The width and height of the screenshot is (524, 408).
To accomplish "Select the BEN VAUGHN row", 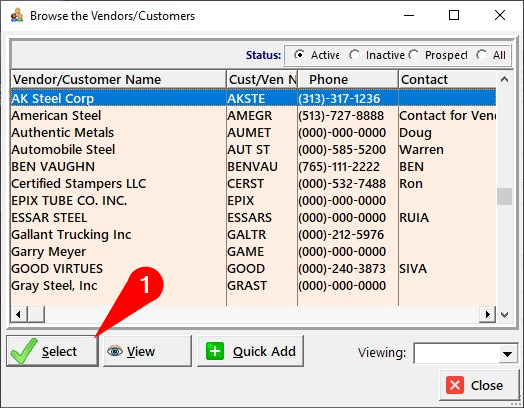I will pyautogui.click(x=253, y=166).
